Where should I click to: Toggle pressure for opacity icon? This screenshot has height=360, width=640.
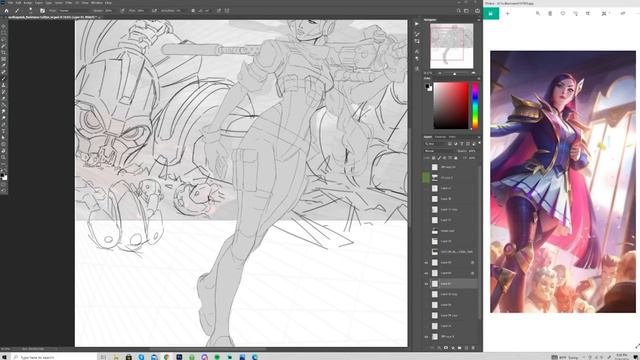coord(122,11)
